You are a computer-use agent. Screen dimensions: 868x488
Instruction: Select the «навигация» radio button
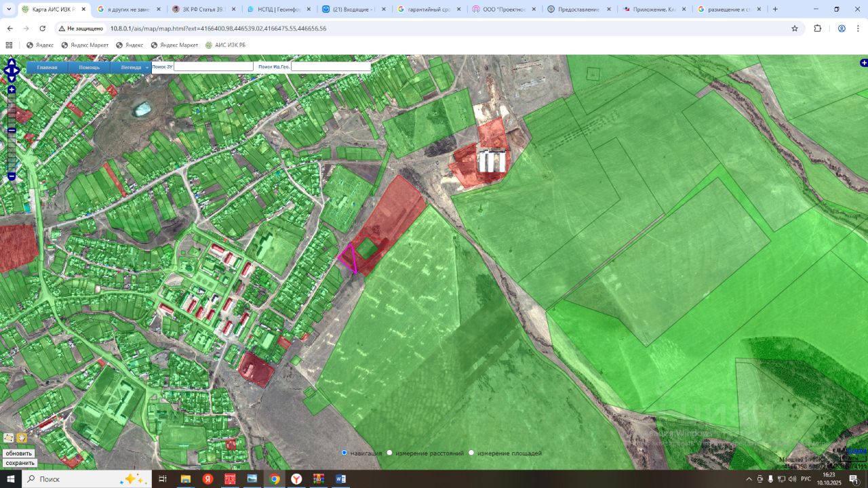pos(344,453)
